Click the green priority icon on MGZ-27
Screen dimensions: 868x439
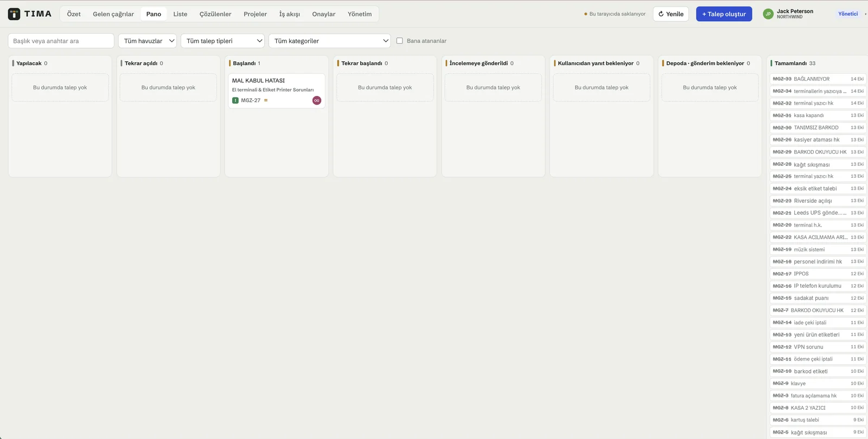[235, 100]
